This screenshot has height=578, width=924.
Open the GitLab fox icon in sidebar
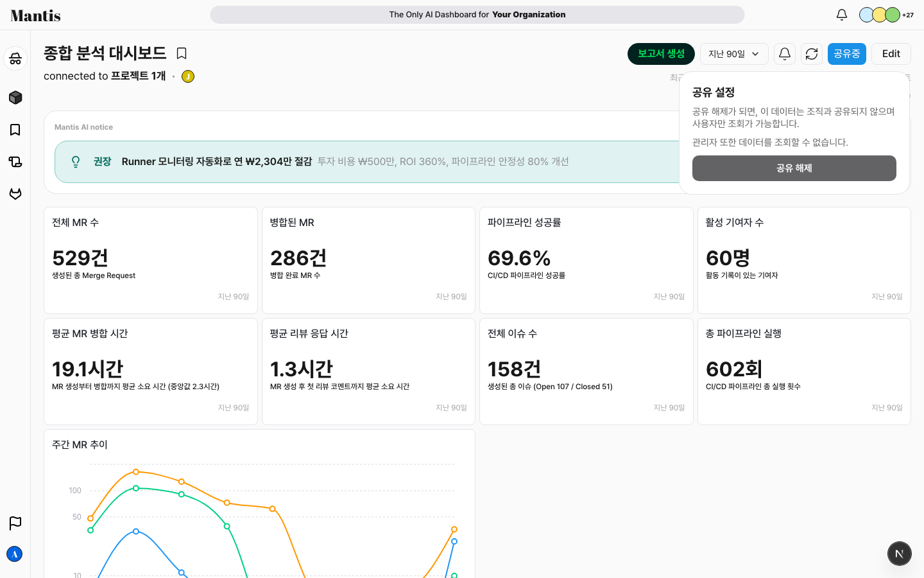coord(15,193)
